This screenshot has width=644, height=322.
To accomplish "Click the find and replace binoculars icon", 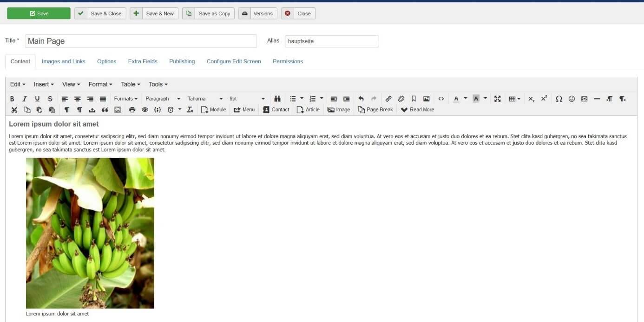I will (x=277, y=99).
